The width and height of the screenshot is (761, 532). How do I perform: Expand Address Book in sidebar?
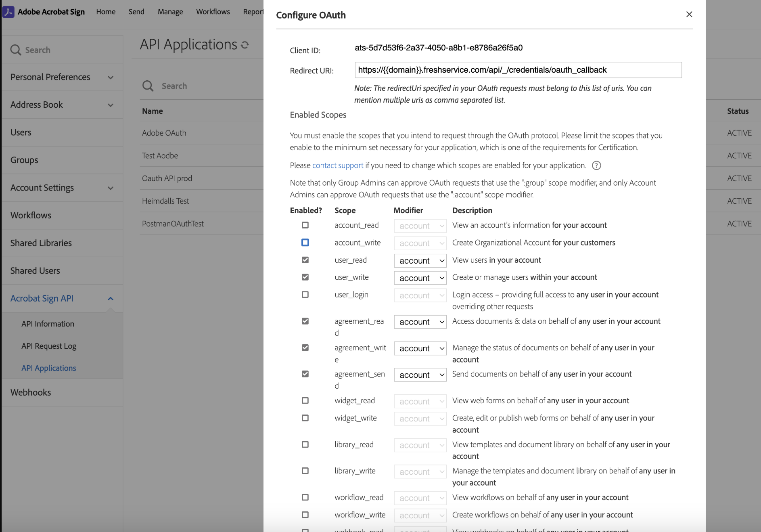tap(62, 105)
